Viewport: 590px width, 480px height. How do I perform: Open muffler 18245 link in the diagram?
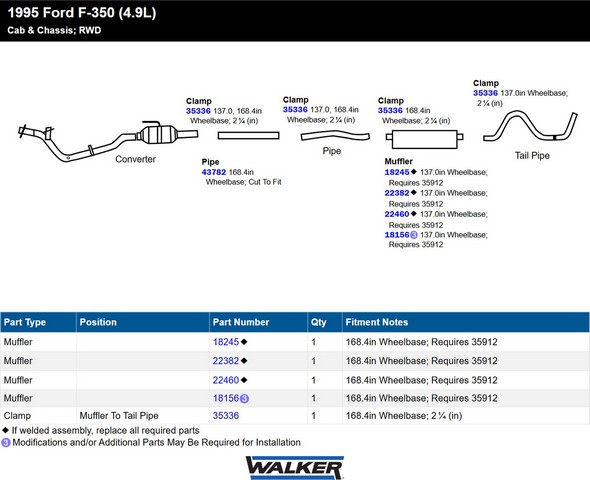click(397, 172)
